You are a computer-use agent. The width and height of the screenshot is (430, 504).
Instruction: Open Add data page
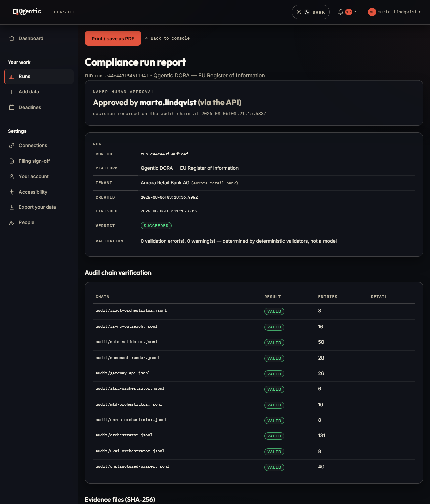coord(39,92)
